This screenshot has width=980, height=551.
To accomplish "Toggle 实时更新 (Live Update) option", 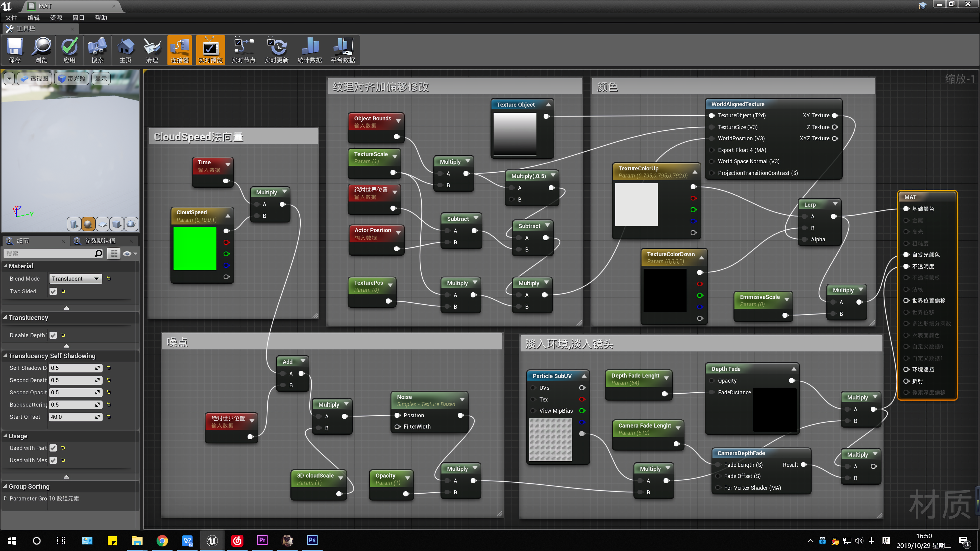I will (x=277, y=50).
